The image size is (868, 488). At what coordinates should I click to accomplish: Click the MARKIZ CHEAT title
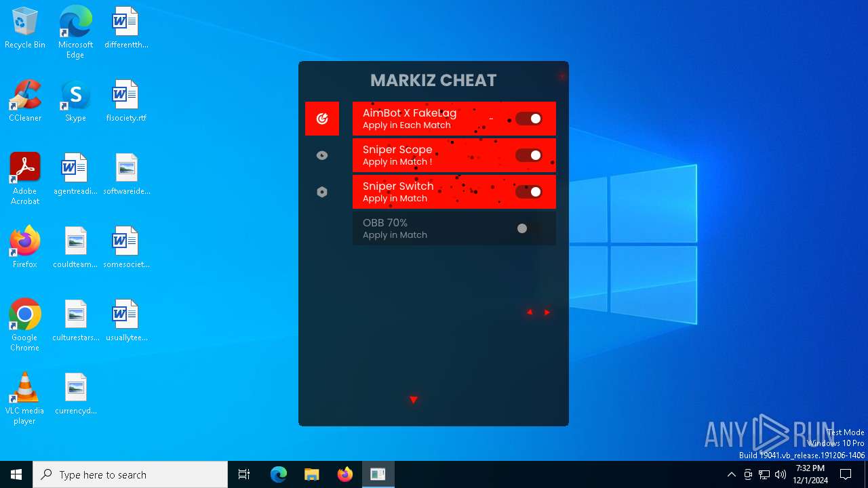pyautogui.click(x=433, y=80)
